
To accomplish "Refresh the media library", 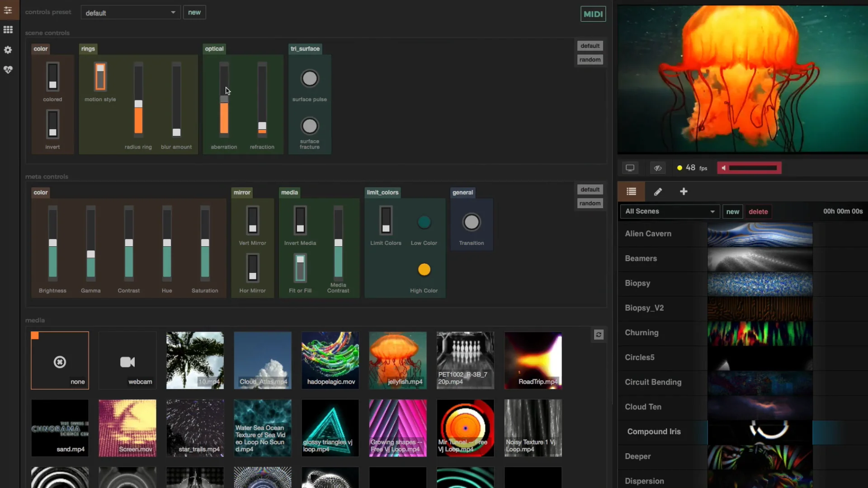I will pyautogui.click(x=599, y=335).
